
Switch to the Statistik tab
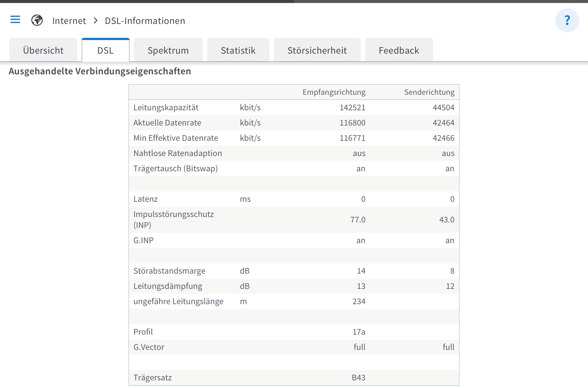pyautogui.click(x=238, y=50)
